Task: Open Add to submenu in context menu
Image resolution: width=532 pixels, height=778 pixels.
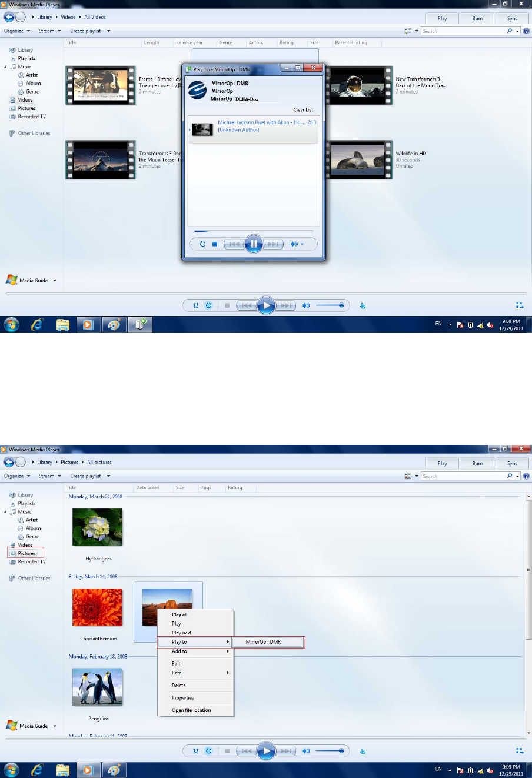Action: coord(195,651)
